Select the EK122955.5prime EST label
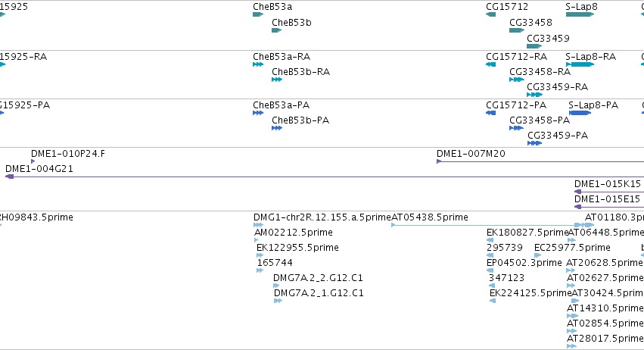This screenshot has height=350, width=644. tap(297, 248)
